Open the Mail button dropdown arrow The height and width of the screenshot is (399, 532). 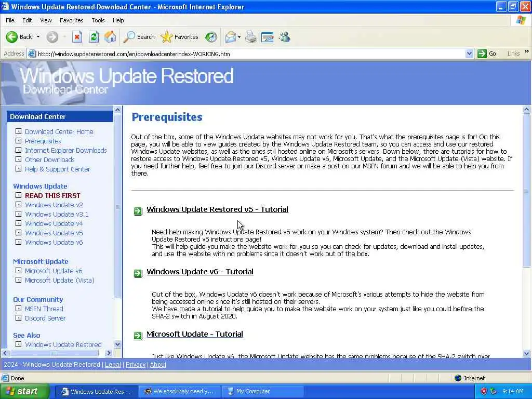pos(239,37)
